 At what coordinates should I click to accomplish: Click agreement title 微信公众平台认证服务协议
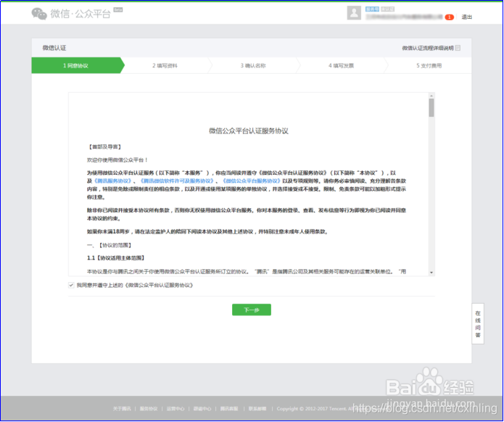point(249,131)
